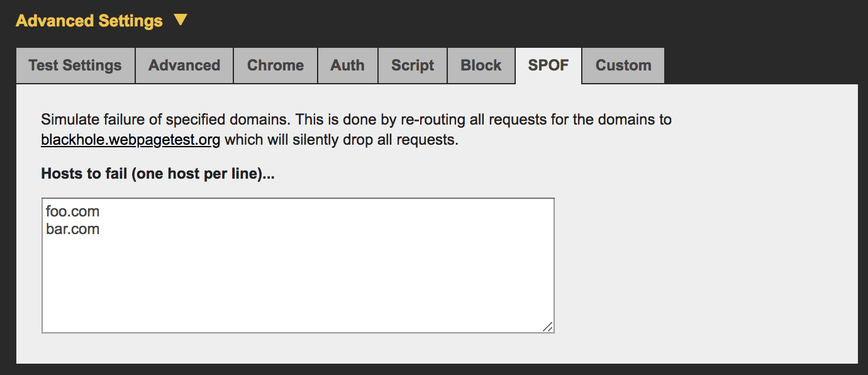Select the Chrome tab
Image resolution: width=868 pixels, height=375 pixels.
275,65
